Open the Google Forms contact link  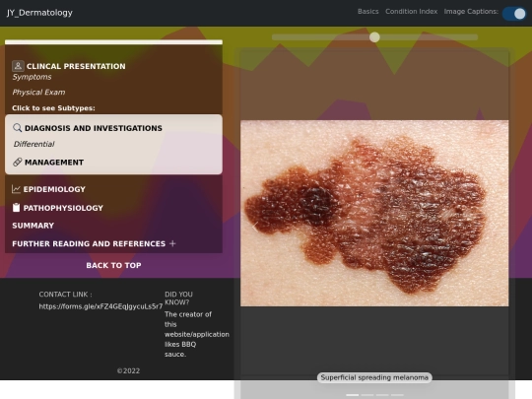100,306
